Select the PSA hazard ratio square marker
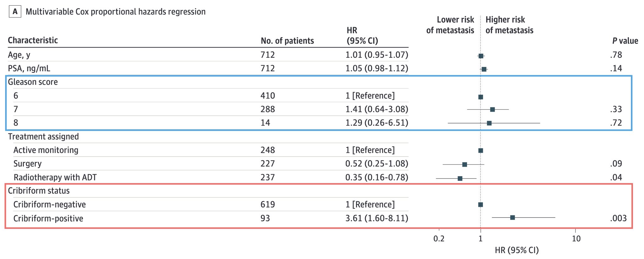Image resolution: width=644 pixels, height=259 pixels. [x=484, y=69]
